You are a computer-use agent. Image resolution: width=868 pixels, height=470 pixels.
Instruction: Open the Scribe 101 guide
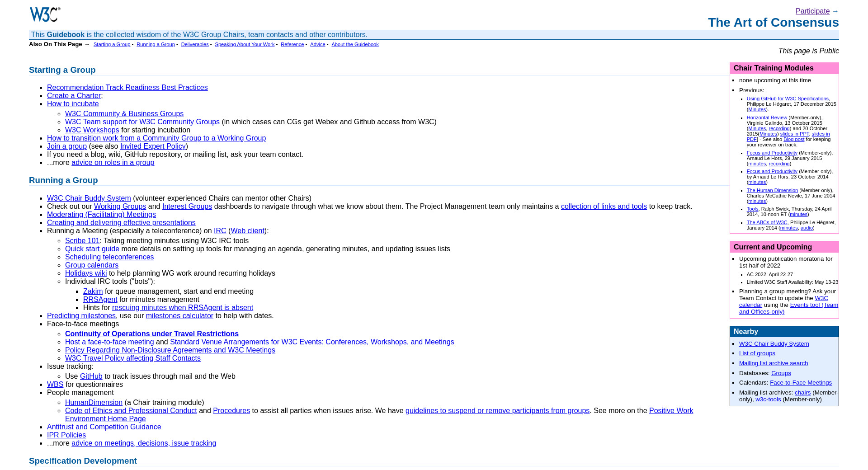click(82, 241)
